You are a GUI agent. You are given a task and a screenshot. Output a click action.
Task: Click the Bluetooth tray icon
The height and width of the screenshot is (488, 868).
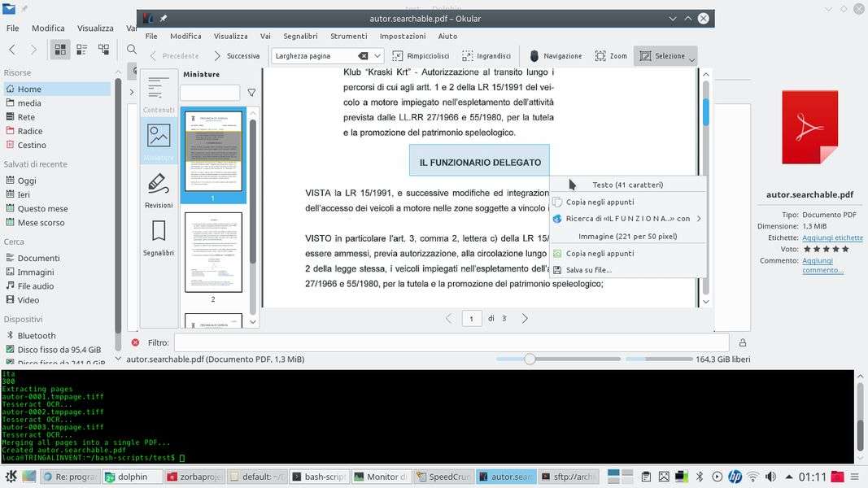click(x=699, y=477)
